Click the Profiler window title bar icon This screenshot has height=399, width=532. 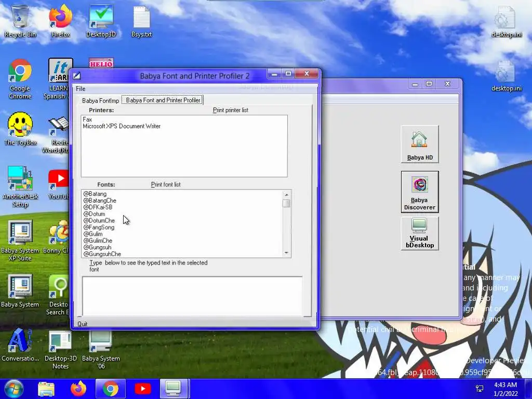click(77, 76)
